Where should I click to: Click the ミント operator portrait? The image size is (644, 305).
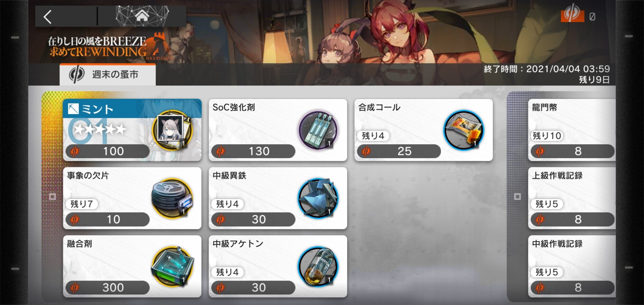point(172,130)
